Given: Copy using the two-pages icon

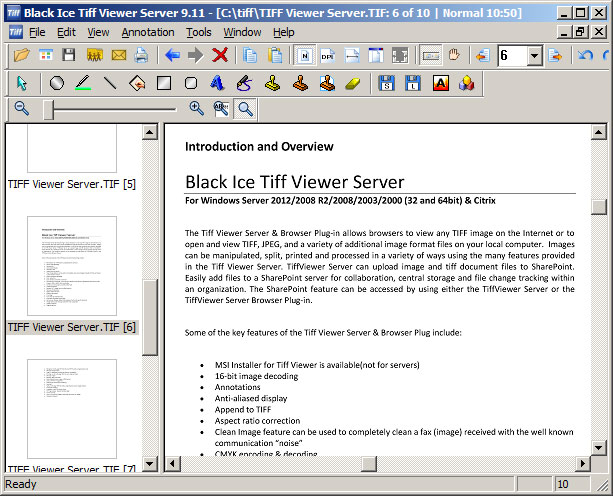Looking at the screenshot, I should 250,55.
